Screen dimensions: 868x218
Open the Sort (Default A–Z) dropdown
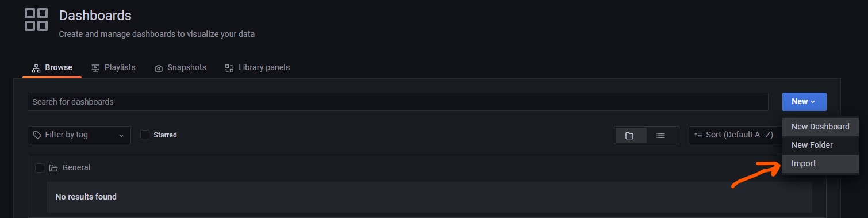(x=735, y=135)
